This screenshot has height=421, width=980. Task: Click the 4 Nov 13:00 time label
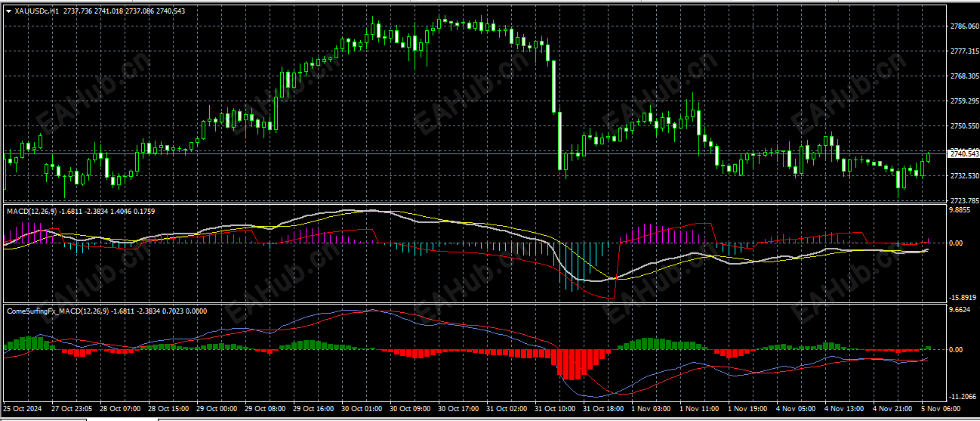(x=843, y=408)
